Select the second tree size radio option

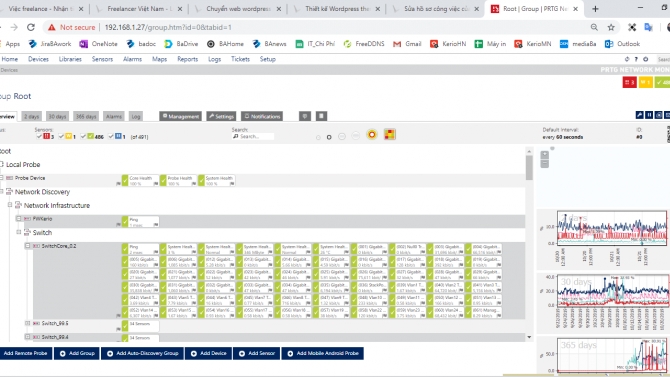[x=329, y=137]
